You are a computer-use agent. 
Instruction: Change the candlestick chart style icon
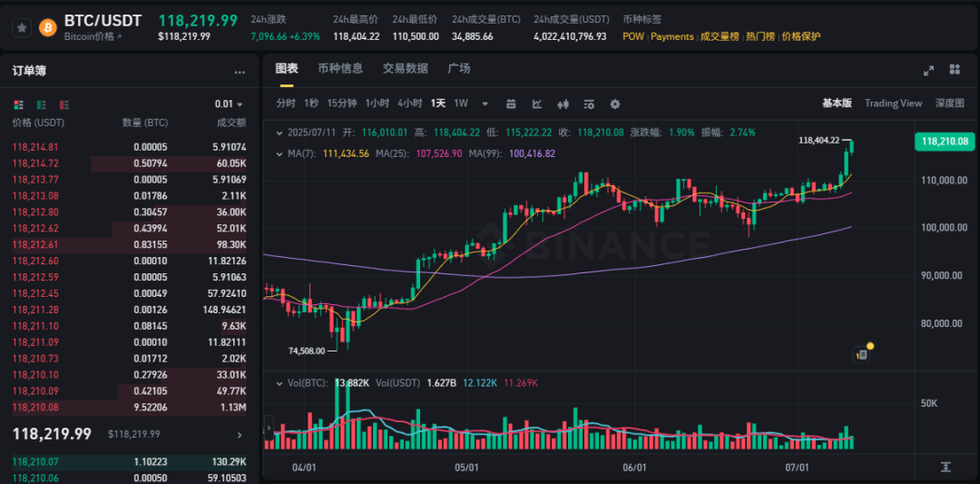(x=563, y=104)
